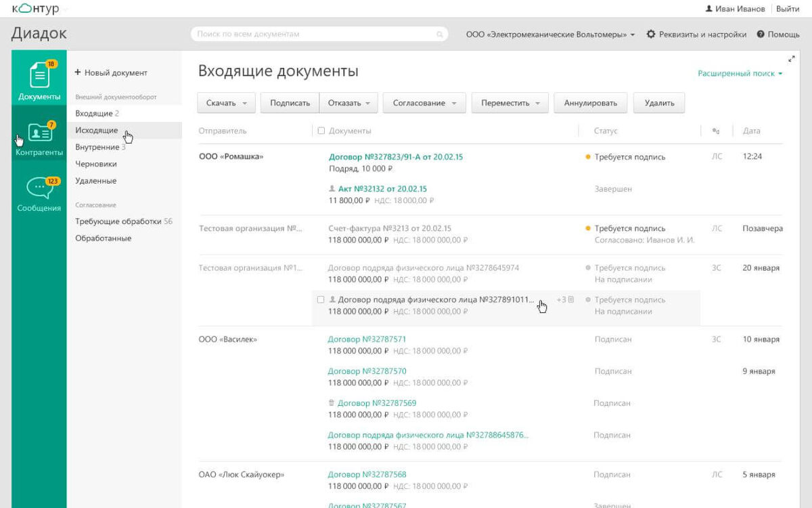This screenshot has height=508, width=812.
Task: Open the Иван Иванов user profile
Action: (x=735, y=9)
